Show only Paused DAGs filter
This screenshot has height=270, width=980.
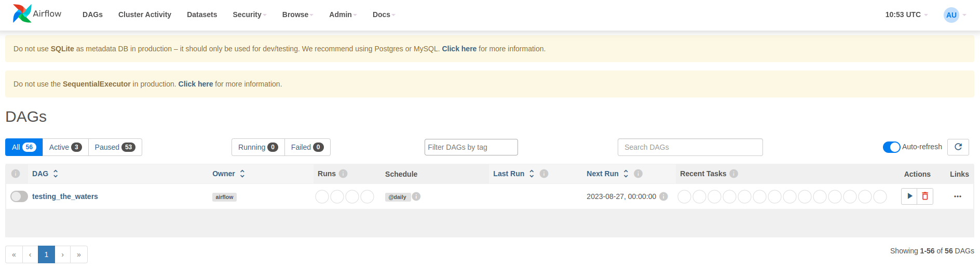click(x=115, y=147)
